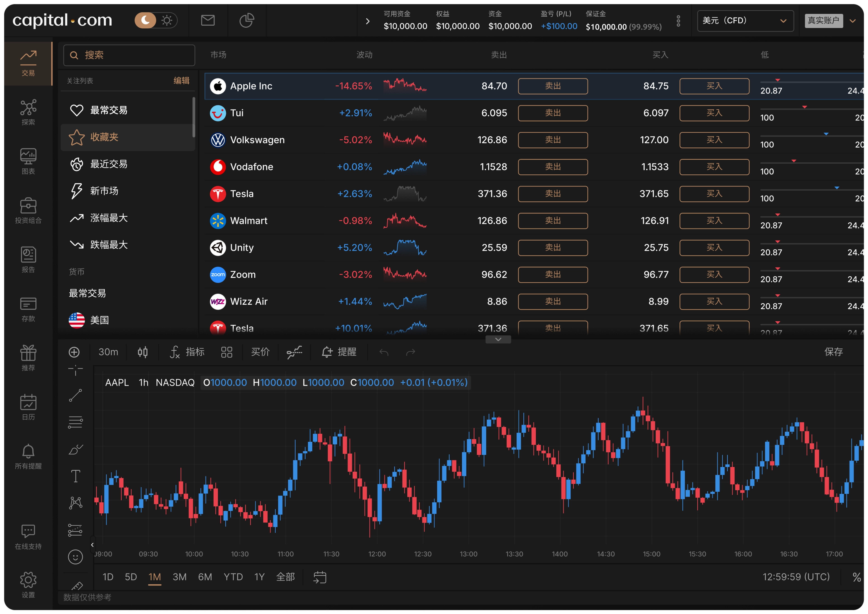Select the horizontal lines Fibonacci tool

point(75,423)
